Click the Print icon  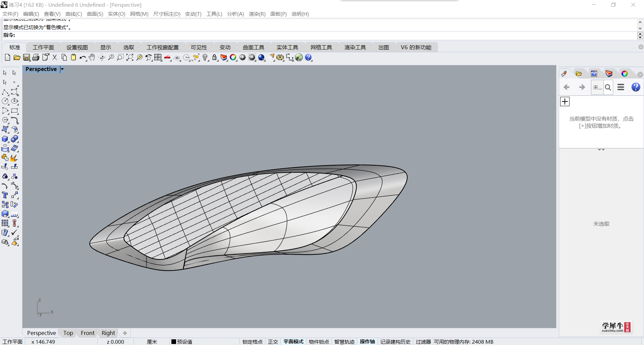coord(36,58)
